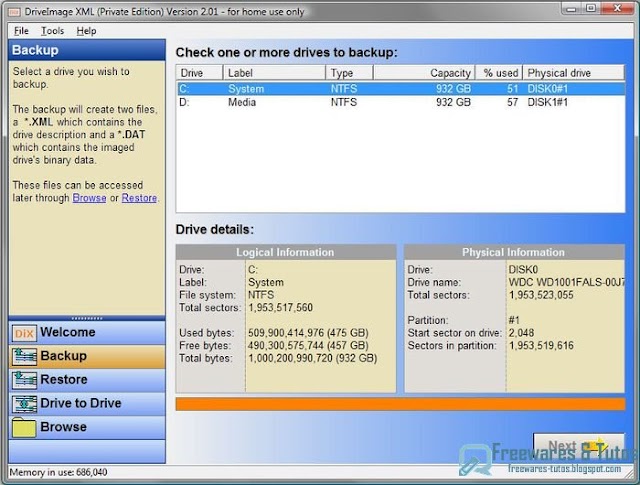Open the File menu
This screenshot has height=485, width=640.
pos(21,31)
